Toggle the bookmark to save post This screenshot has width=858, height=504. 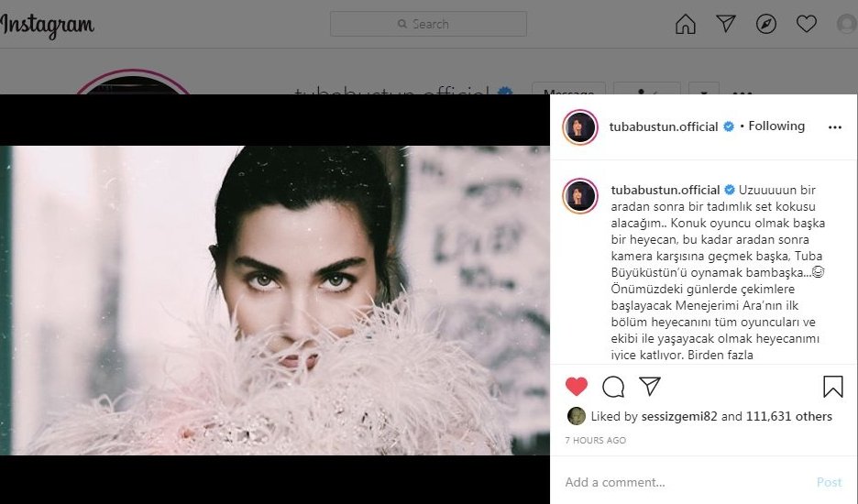[832, 387]
